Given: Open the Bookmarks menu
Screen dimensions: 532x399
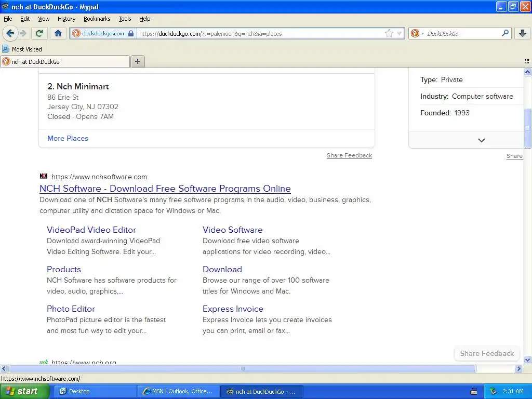Looking at the screenshot, I should pyautogui.click(x=97, y=19).
